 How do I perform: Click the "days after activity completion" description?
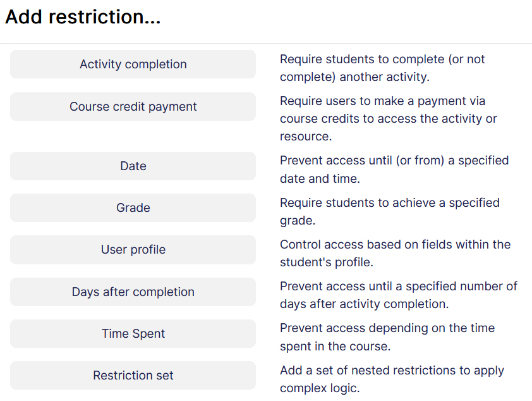(x=398, y=295)
